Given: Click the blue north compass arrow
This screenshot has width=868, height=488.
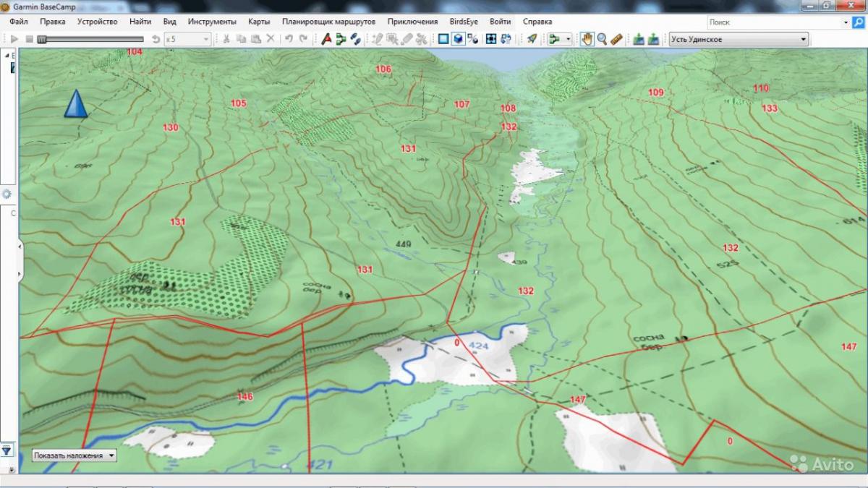Looking at the screenshot, I should (x=76, y=104).
